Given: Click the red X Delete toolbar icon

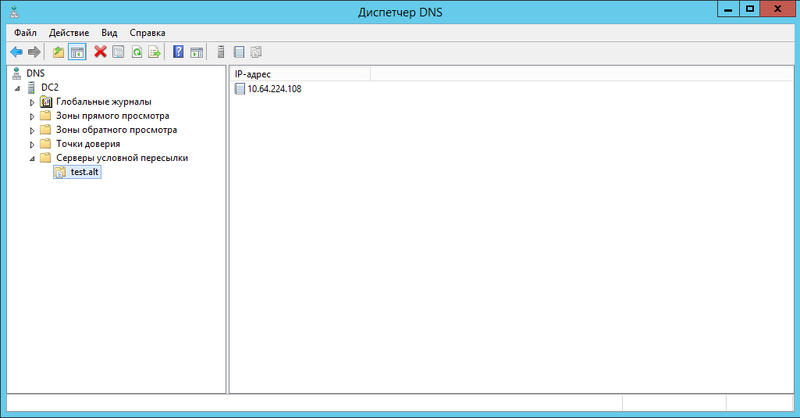Looking at the screenshot, I should (x=101, y=52).
